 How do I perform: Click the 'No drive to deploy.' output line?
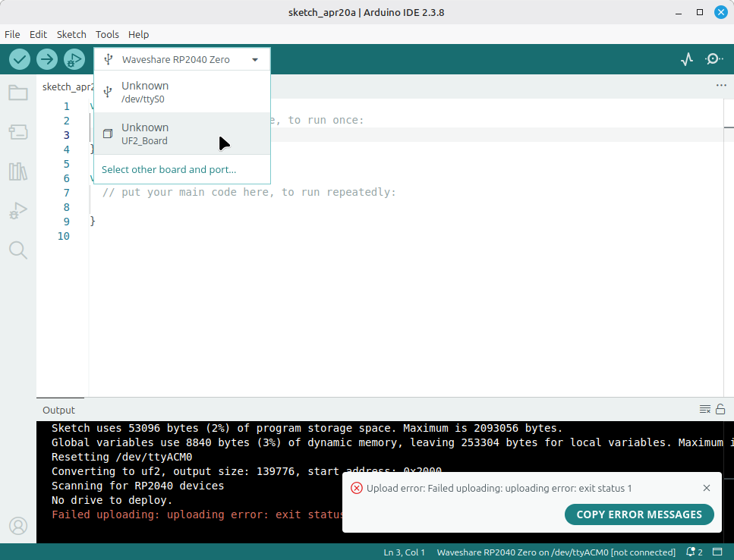pos(112,500)
